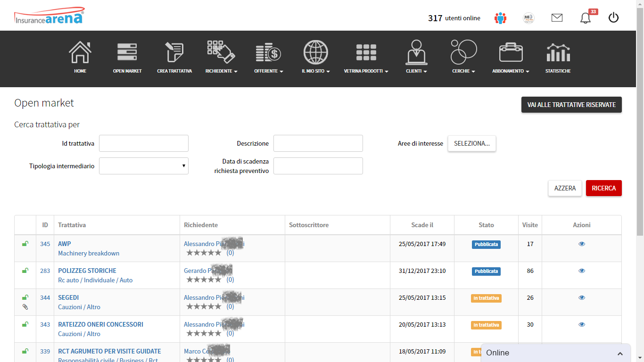Screen dimensions: 644x362
Task: Expand the Richiedente menu
Action: coord(221,71)
